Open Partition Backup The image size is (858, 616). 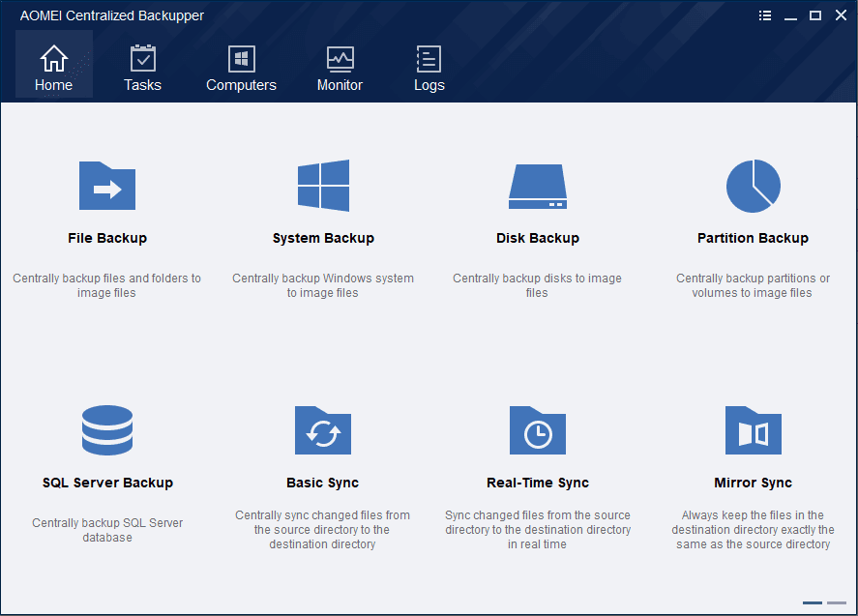coord(753,186)
